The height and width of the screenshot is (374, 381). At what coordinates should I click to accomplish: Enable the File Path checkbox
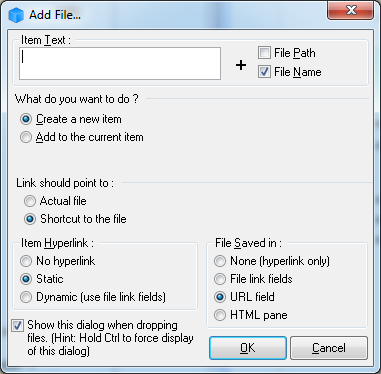264,53
